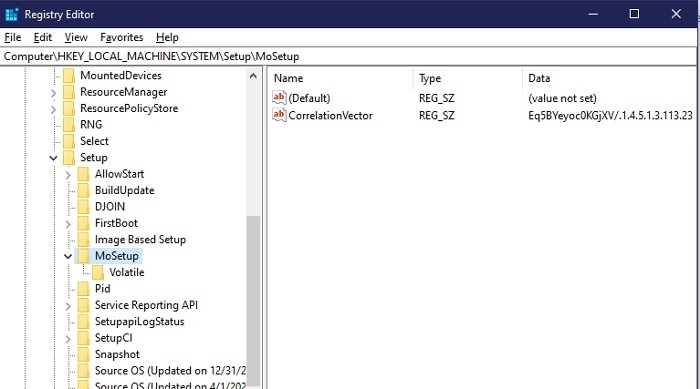The image size is (700, 389).
Task: Select the ResourceManager folder icon
Action: [x=69, y=92]
